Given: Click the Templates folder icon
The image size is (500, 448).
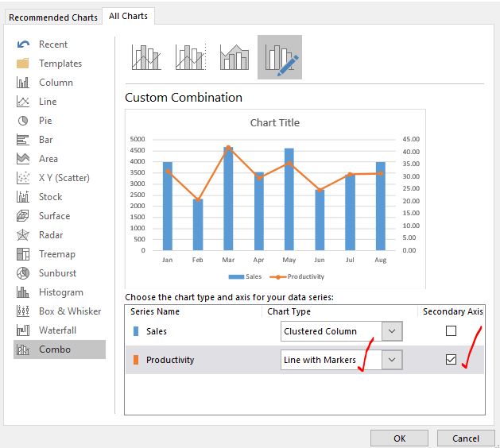Looking at the screenshot, I should (23, 64).
